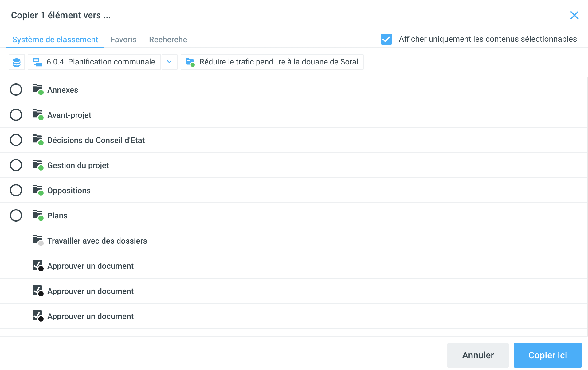This screenshot has height=370, width=588.
Task: Click the dossier icon in Réduire le trafic breadcrumb
Action: point(190,62)
